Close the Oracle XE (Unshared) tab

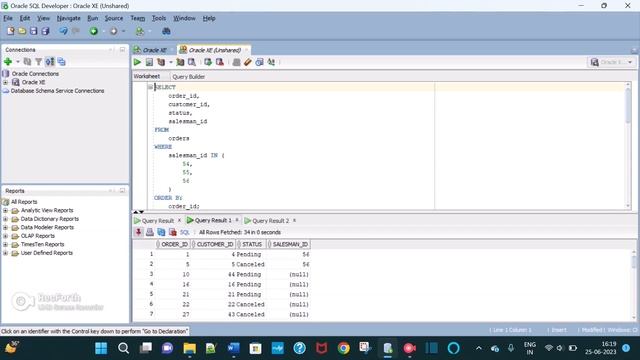point(246,50)
